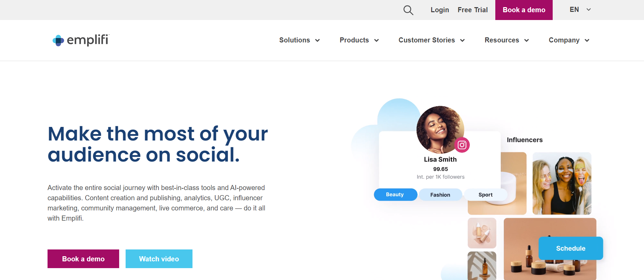Click the hero Book a demo button
644x280 pixels.
[83, 259]
